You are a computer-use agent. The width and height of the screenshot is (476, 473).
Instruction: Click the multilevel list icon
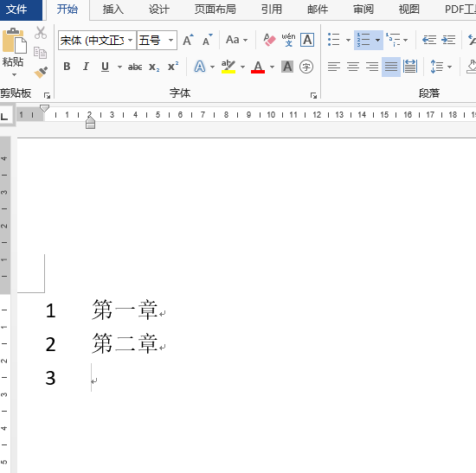click(x=393, y=40)
